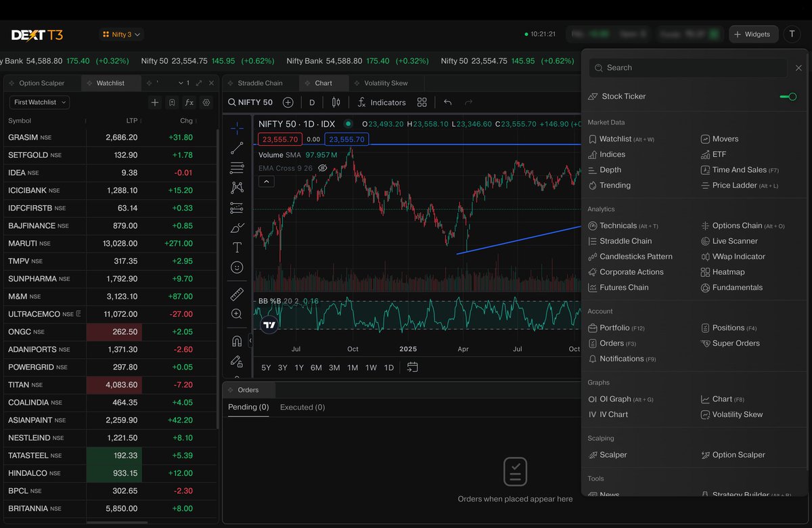Open the prediction and measurement tools

(237, 207)
